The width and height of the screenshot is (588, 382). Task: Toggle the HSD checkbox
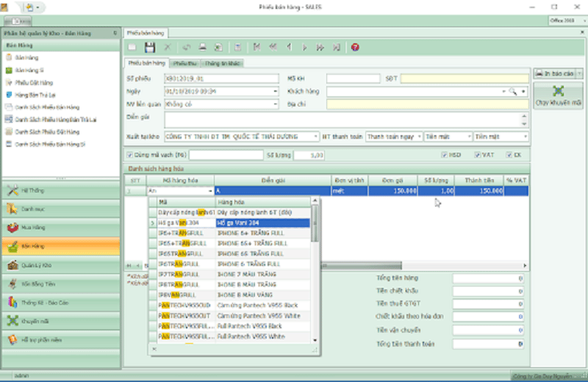click(x=445, y=155)
